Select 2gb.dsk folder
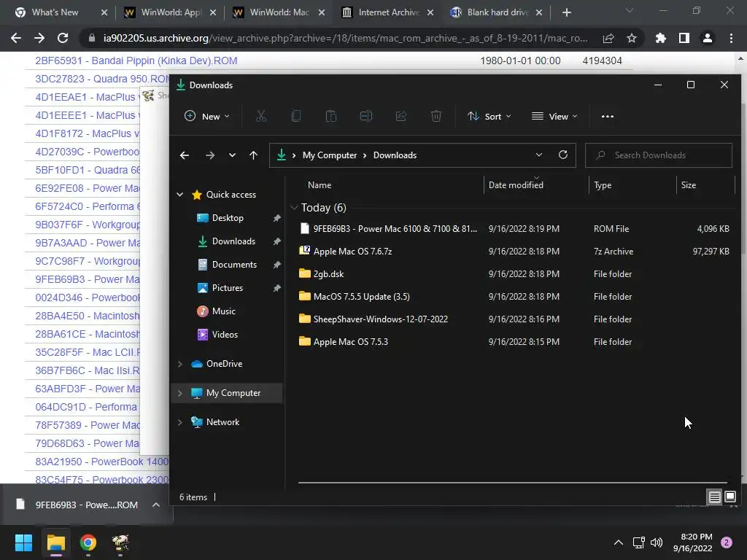747x560 pixels. (x=514, y=274)
